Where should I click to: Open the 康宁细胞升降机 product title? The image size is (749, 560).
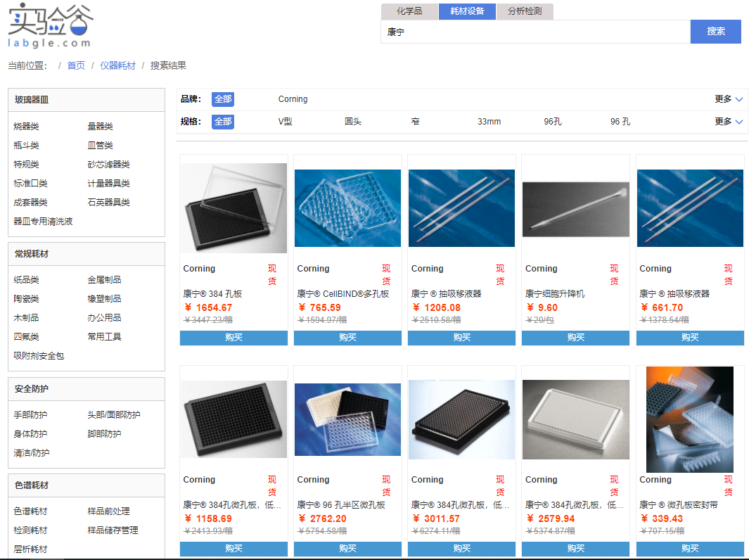pos(555,294)
